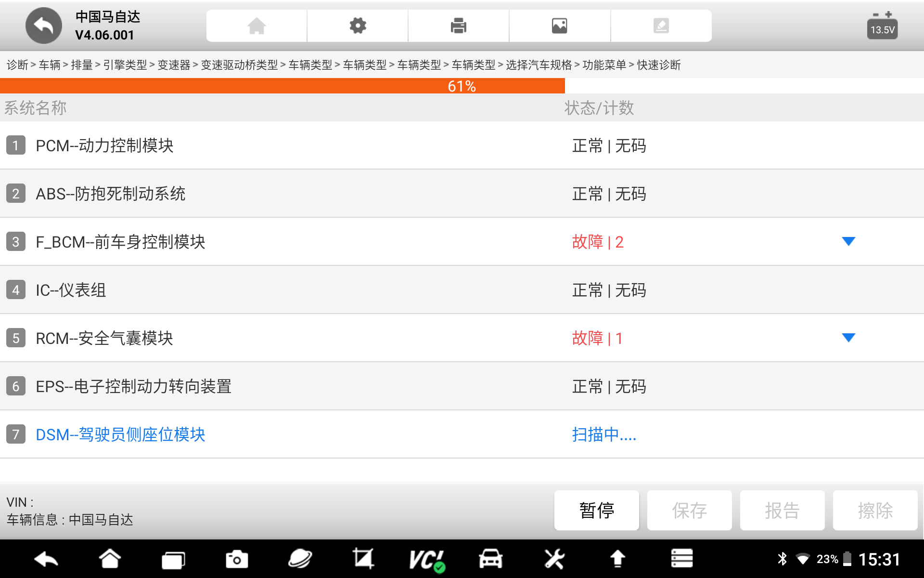The width and height of the screenshot is (924, 578).
Task: Click the 保存 save button
Action: pos(689,511)
